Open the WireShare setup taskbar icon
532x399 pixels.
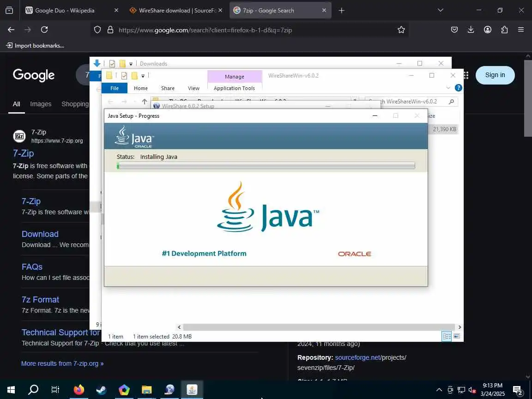point(169,389)
